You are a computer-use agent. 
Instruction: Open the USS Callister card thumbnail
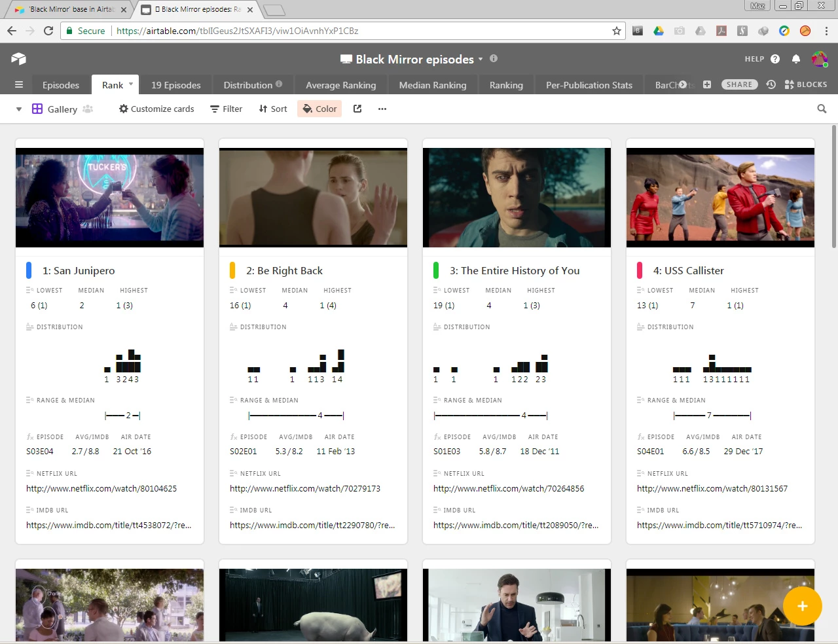click(720, 198)
